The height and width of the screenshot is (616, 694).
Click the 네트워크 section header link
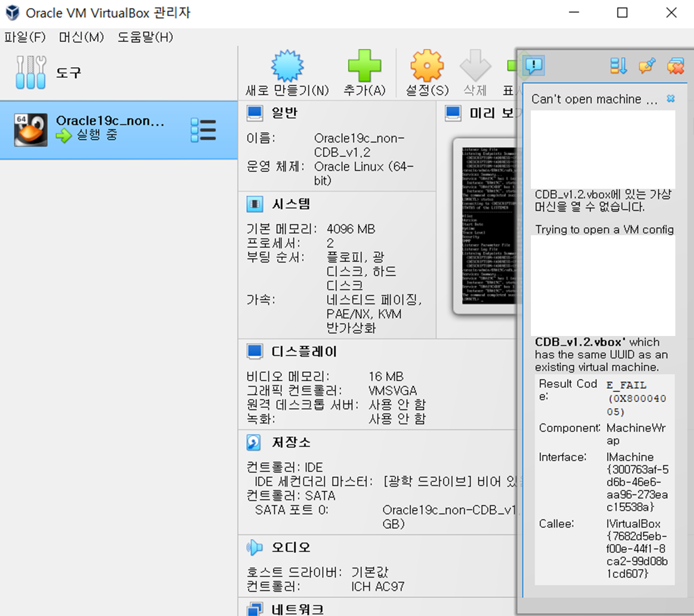[x=297, y=609]
